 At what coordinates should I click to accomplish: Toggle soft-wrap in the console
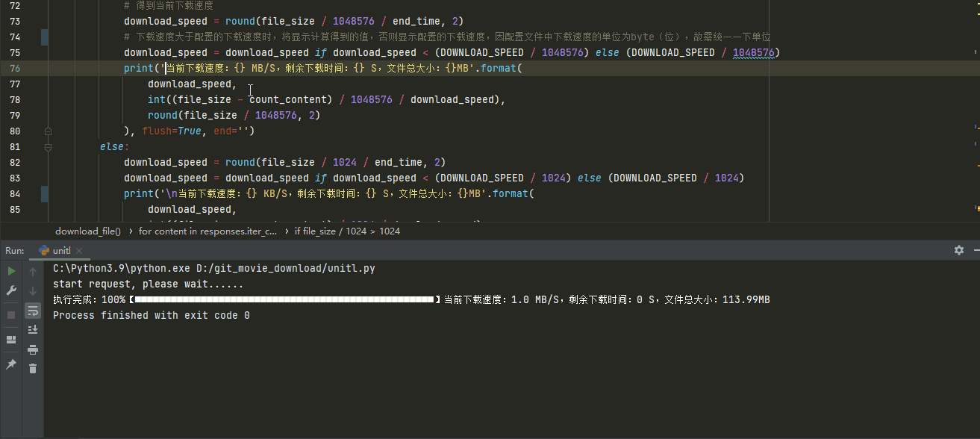(x=33, y=311)
